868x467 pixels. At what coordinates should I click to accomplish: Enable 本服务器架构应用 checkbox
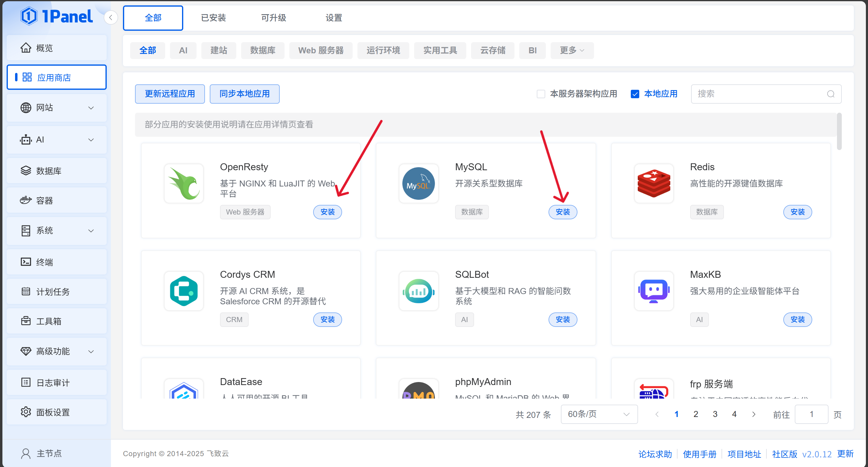(x=541, y=94)
